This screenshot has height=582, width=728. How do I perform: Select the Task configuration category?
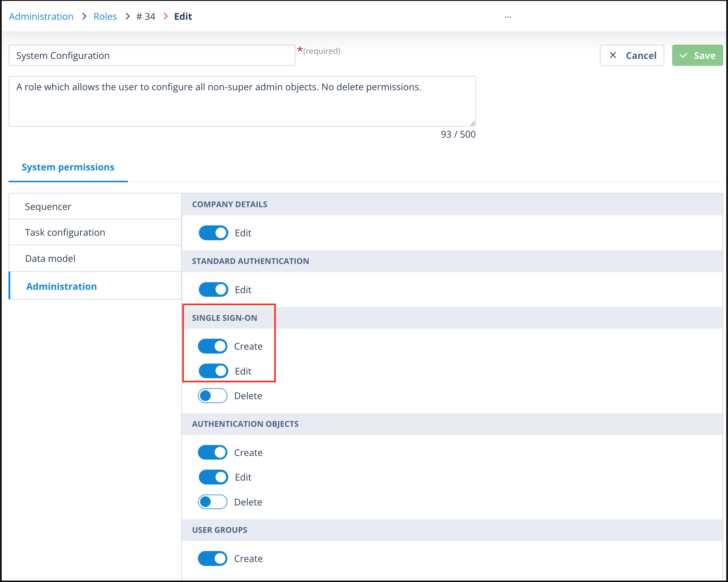click(x=95, y=232)
